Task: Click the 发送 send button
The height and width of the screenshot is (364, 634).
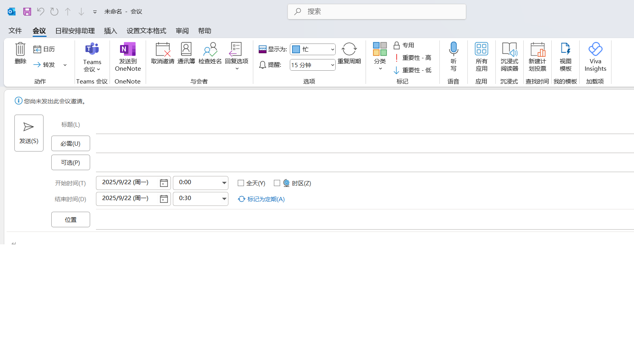Action: (29, 133)
